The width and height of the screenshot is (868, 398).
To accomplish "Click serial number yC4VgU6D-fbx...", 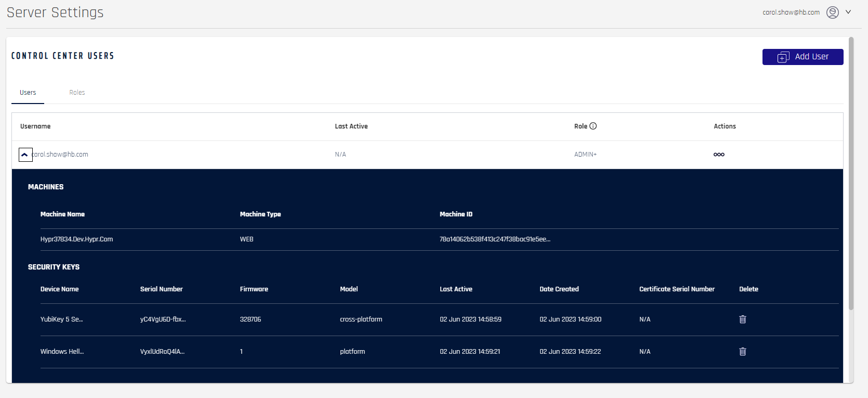I will 163,319.
